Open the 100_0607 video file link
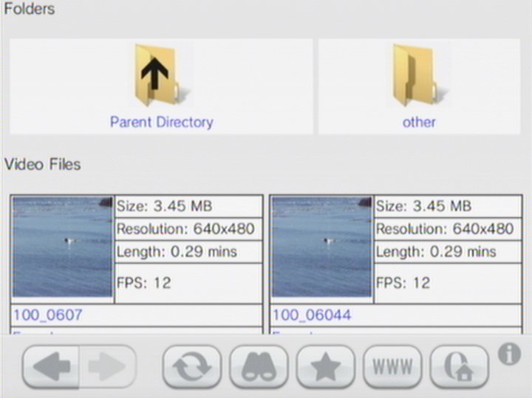 click(x=48, y=315)
